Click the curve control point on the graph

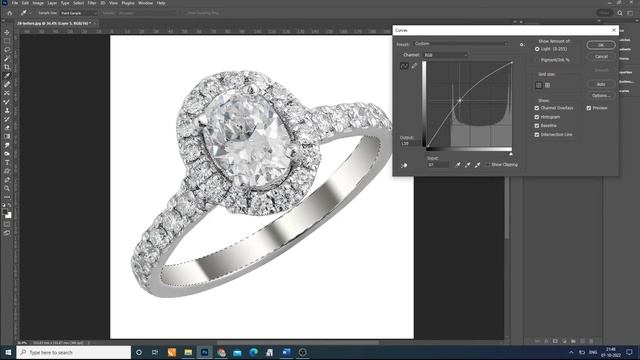tap(460, 100)
